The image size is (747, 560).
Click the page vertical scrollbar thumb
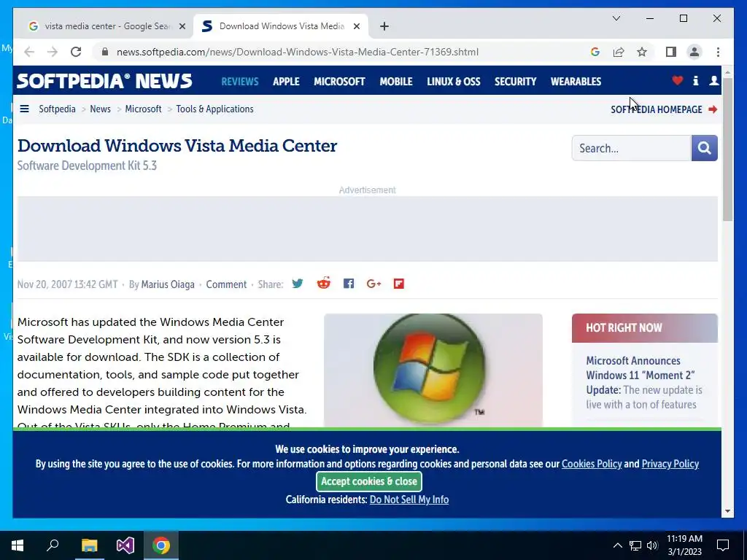click(x=727, y=149)
